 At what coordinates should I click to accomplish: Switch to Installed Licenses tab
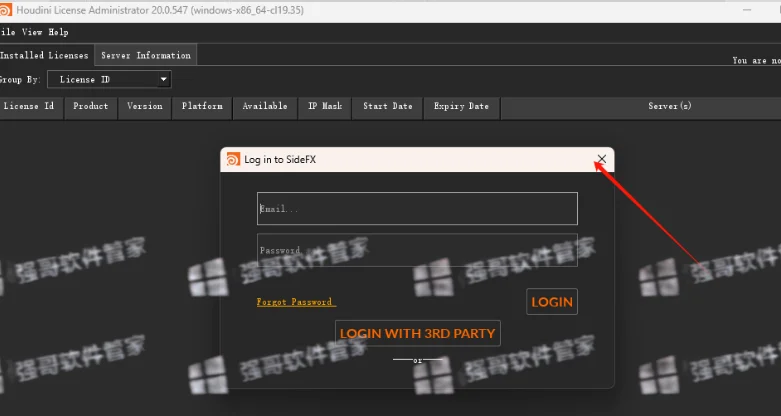[45, 55]
